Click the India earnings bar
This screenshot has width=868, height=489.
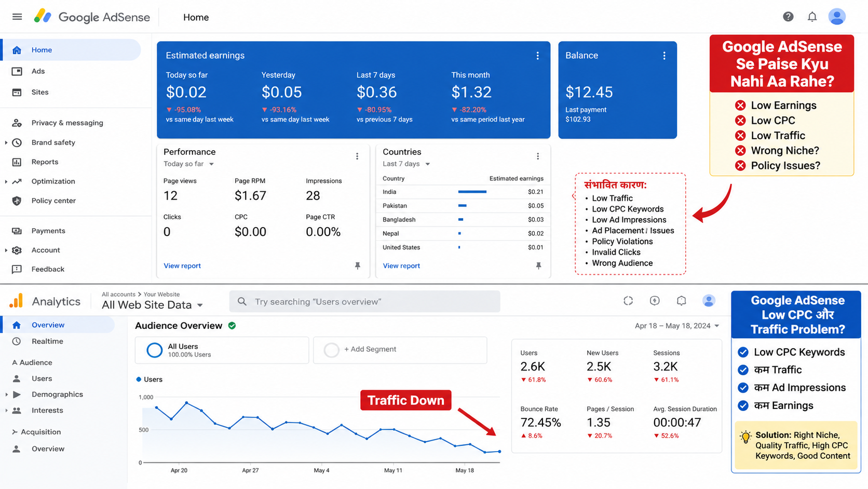472,192
